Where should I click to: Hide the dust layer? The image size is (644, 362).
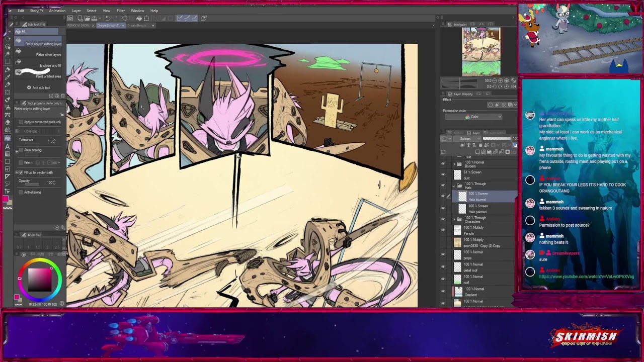pyautogui.click(x=443, y=174)
